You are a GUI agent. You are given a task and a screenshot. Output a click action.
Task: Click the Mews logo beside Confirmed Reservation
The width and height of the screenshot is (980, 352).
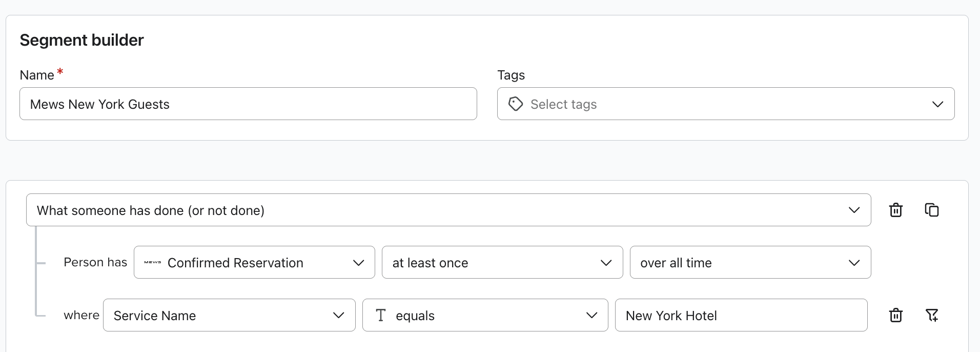[x=152, y=263]
